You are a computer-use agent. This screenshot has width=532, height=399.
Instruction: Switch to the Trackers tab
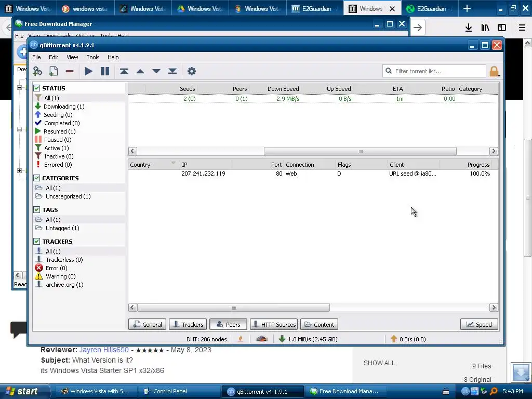(x=188, y=324)
